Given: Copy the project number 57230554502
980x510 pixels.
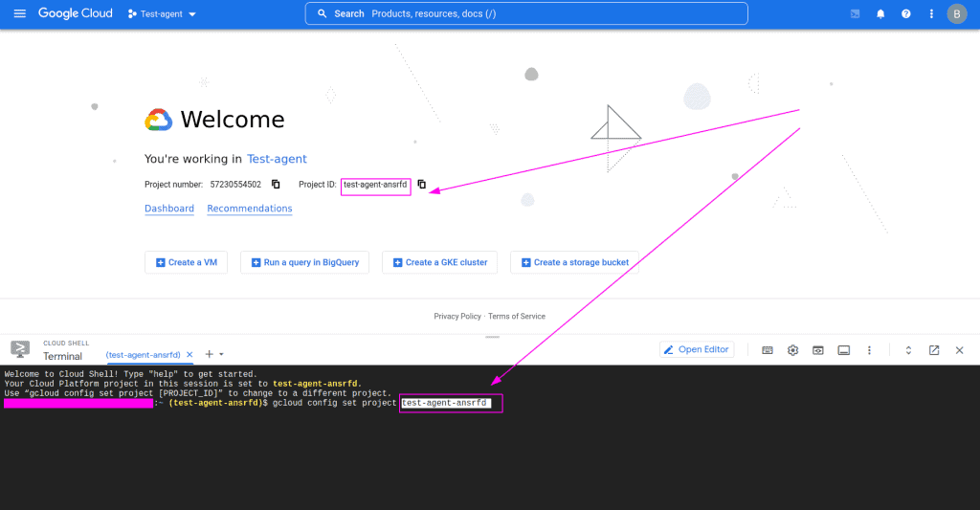Looking at the screenshot, I should coord(276,184).
